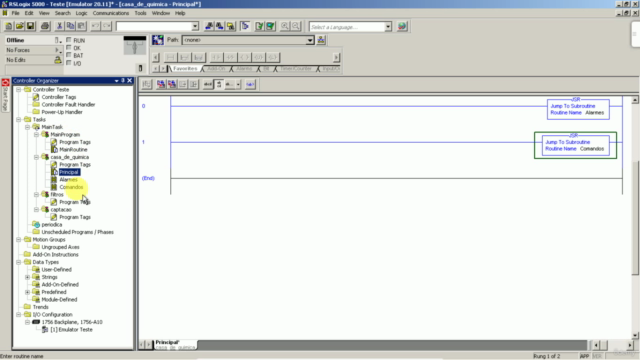The width and height of the screenshot is (640, 360).
Task: Click the language globe icon
Action: (x=402, y=27)
